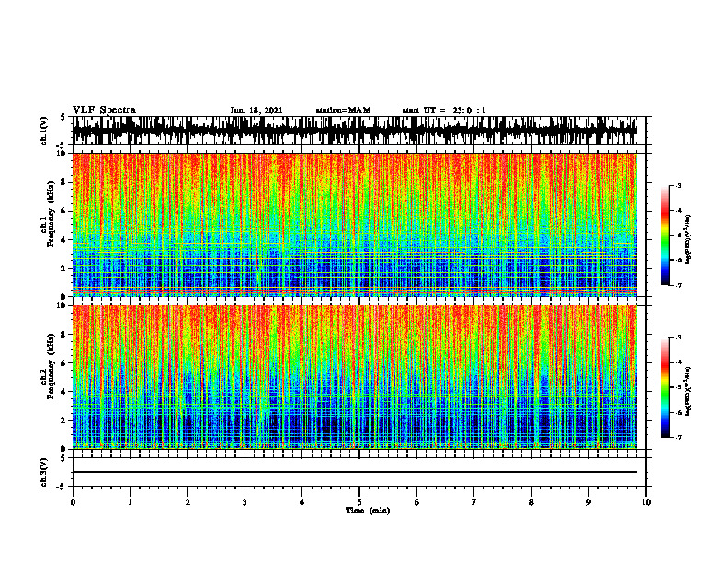
Task: Click the ch.1 waveform trace panel at top
Action: click(354, 131)
